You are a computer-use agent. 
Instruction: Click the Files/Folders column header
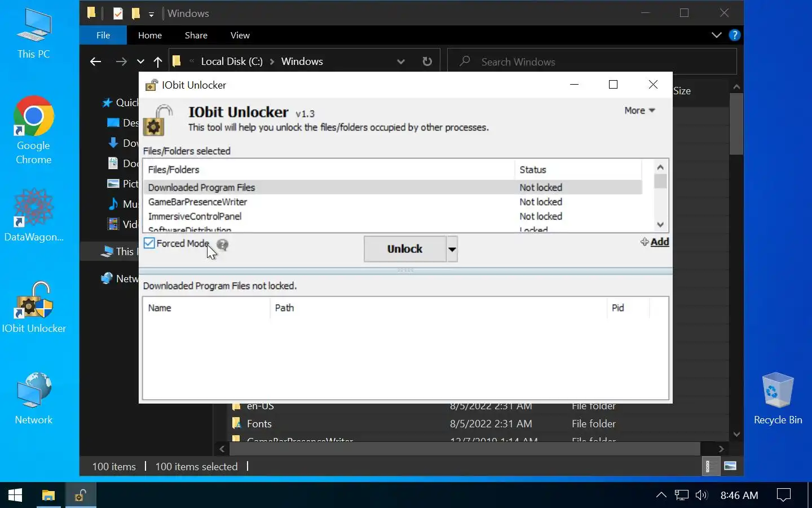(x=329, y=170)
